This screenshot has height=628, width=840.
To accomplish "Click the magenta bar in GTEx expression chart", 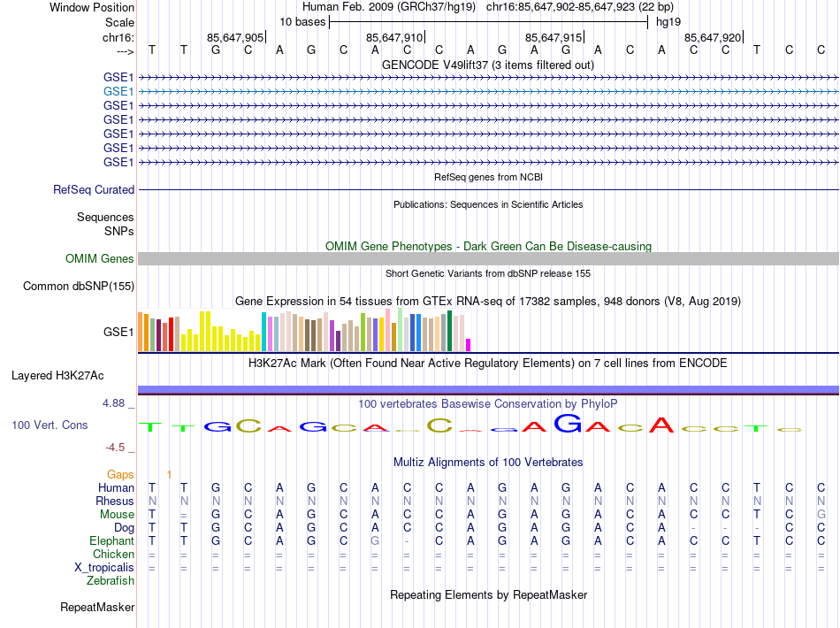I will (x=469, y=345).
